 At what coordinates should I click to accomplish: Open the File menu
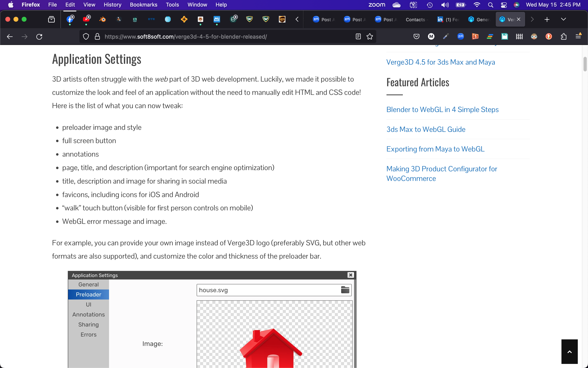coord(52,5)
